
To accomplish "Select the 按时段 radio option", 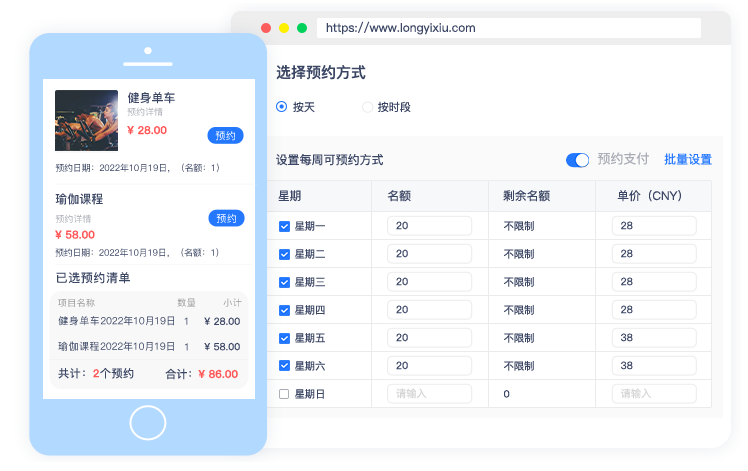I will pos(367,107).
